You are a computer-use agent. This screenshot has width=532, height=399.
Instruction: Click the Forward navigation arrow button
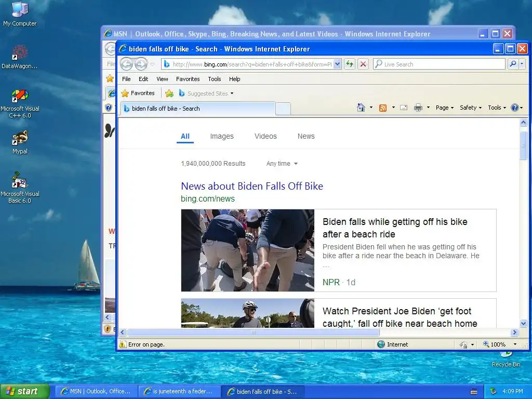pyautogui.click(x=141, y=64)
